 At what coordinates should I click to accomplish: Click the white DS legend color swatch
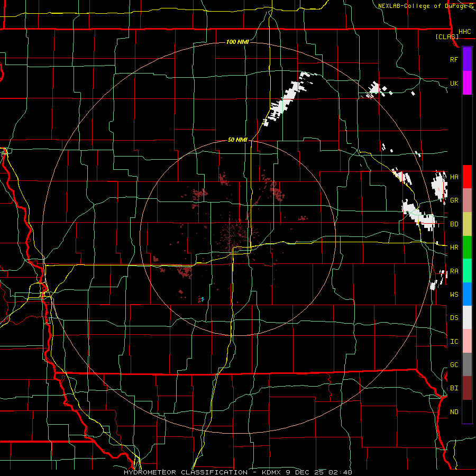[x=467, y=317]
